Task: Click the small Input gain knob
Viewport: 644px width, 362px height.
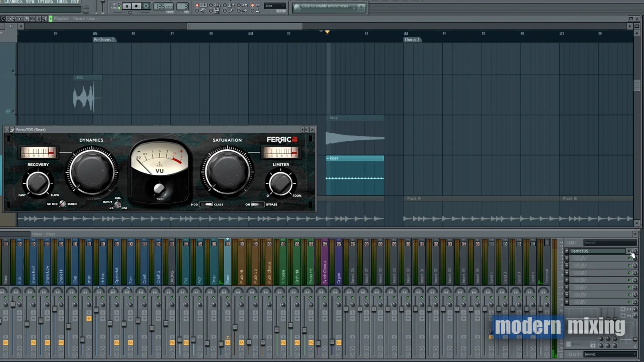Action: 118,205
